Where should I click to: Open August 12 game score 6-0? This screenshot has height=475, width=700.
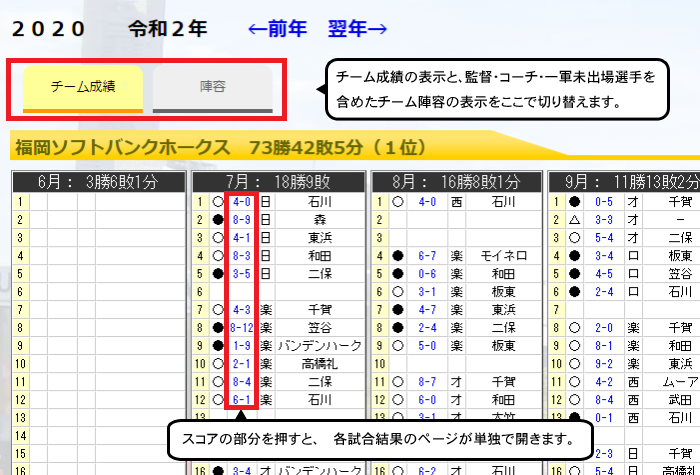(x=427, y=400)
